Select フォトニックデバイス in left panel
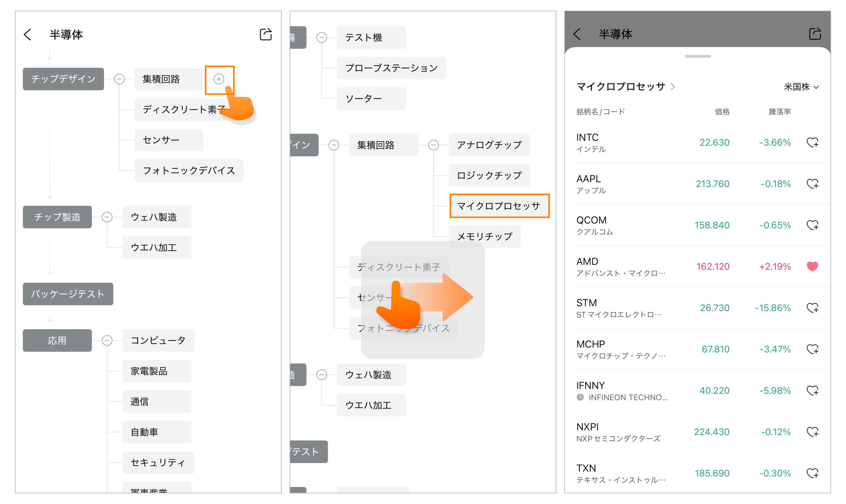The height and width of the screenshot is (504, 846). pyautogui.click(x=189, y=170)
